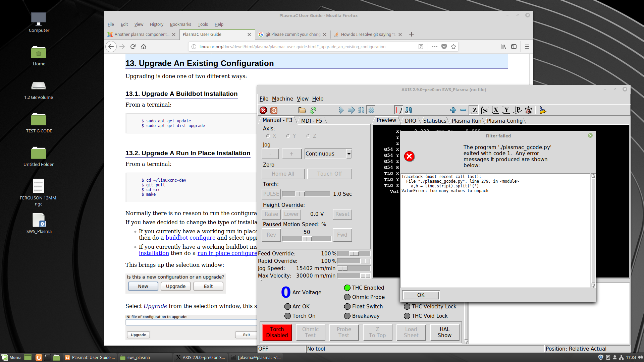This screenshot has width=644, height=362.
Task: Select the Z axis radio button
Action: click(308, 136)
